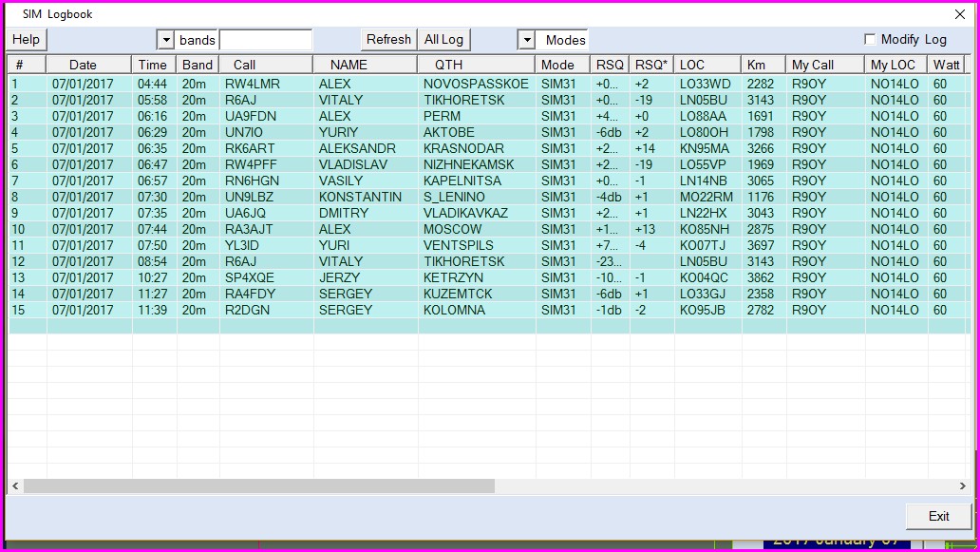This screenshot has width=980, height=552.
Task: Select log row with call RW4LMR
Action: click(252, 84)
